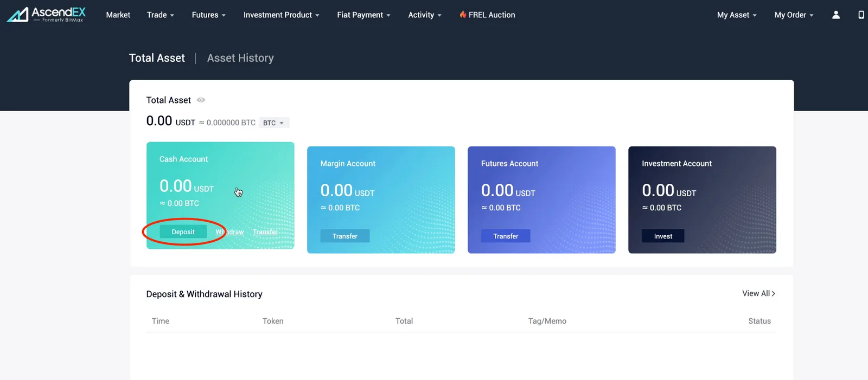Click the Token column header
Screen dimensions: 868x380
point(273,321)
